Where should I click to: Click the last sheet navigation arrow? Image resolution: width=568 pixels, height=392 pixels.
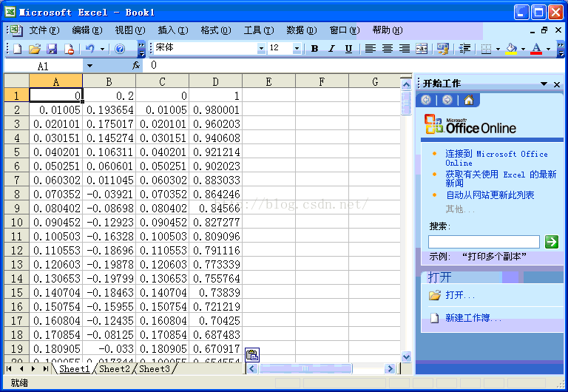point(46,369)
